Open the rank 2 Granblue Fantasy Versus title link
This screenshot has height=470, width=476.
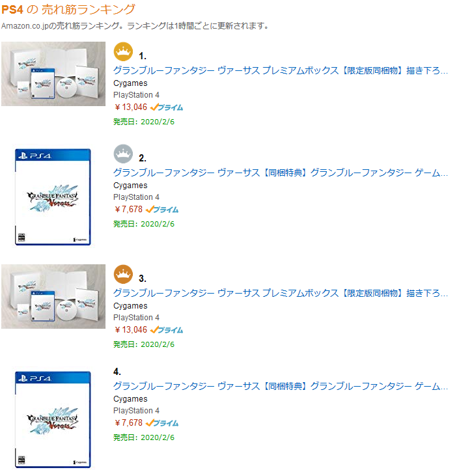pyautogui.click(x=281, y=173)
